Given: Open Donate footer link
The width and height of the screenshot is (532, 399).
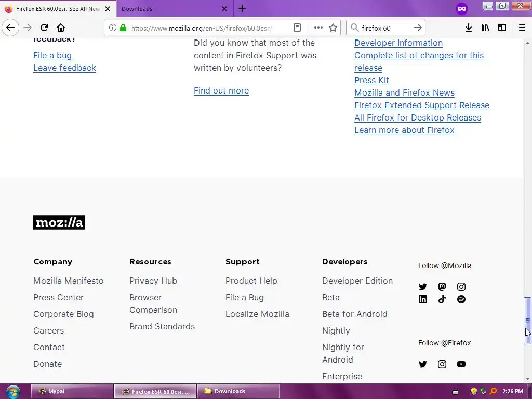Looking at the screenshot, I should pos(47,364).
